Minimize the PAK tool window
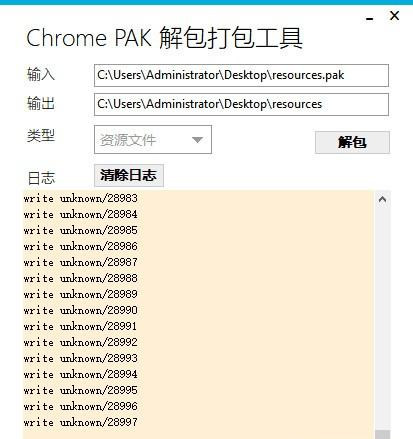The image size is (413, 439). [x=369, y=19]
